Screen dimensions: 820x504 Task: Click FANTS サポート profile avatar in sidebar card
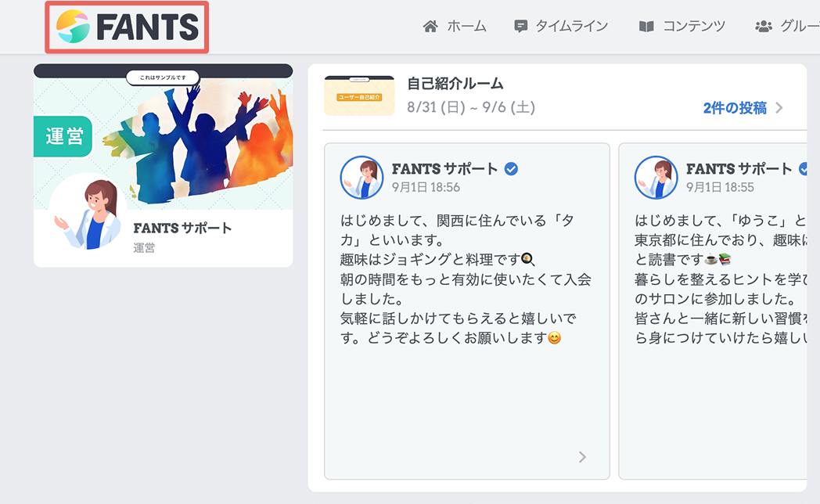[x=88, y=212]
